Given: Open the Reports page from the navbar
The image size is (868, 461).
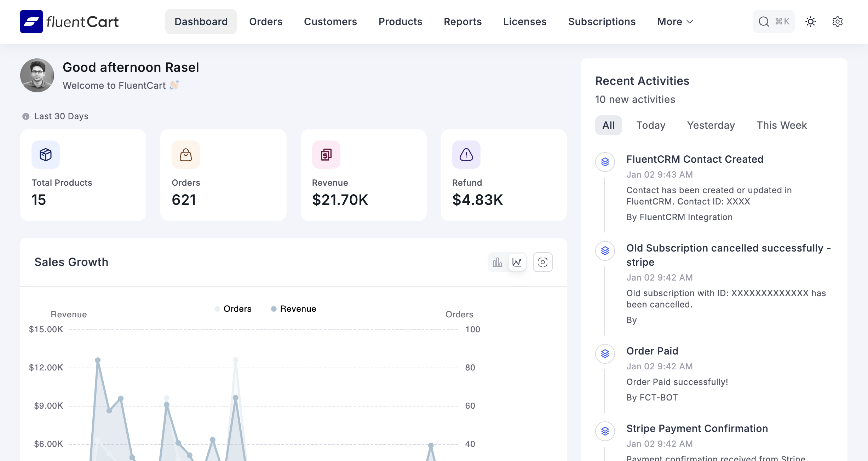Looking at the screenshot, I should [462, 22].
